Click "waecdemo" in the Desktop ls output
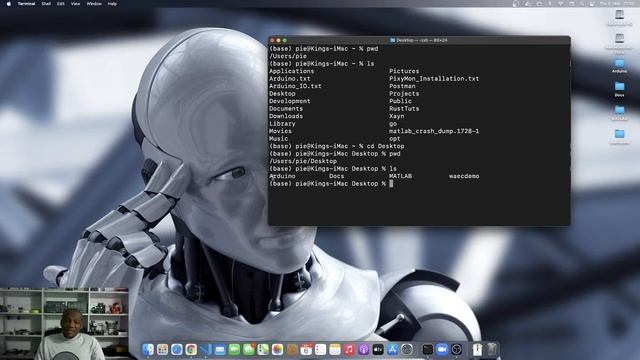 pos(464,176)
